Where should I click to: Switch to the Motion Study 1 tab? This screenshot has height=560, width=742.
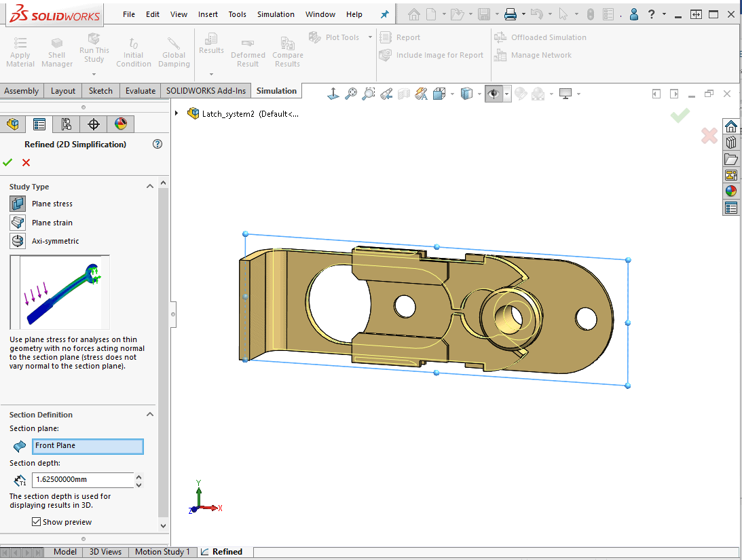coord(162,552)
